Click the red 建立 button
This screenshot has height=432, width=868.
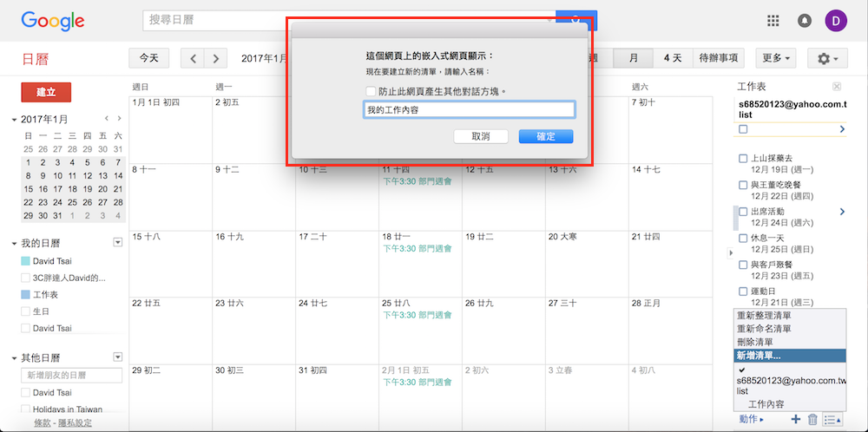coord(46,92)
